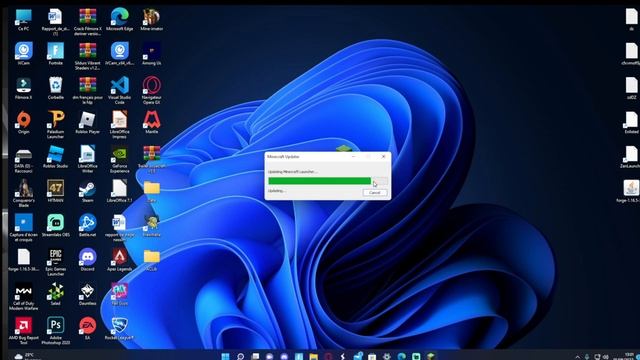Select the LibreOffice Writer shortcut
The image size is (640, 360).
pyautogui.click(x=87, y=159)
